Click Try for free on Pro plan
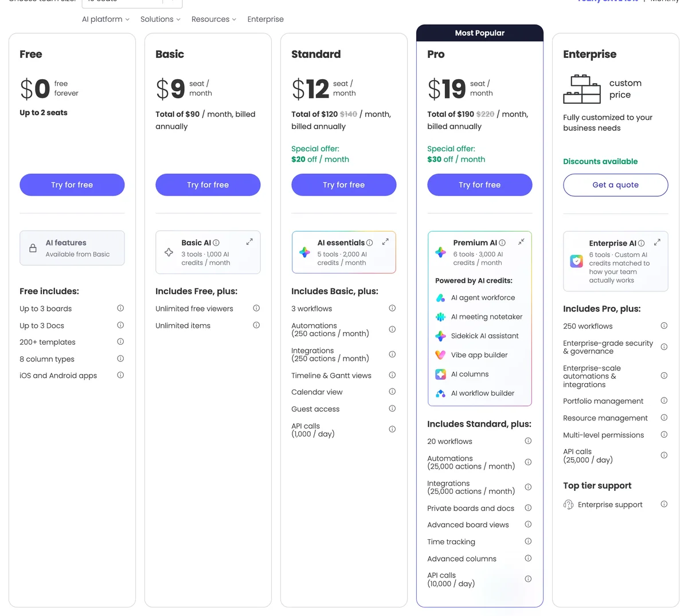 point(480,185)
